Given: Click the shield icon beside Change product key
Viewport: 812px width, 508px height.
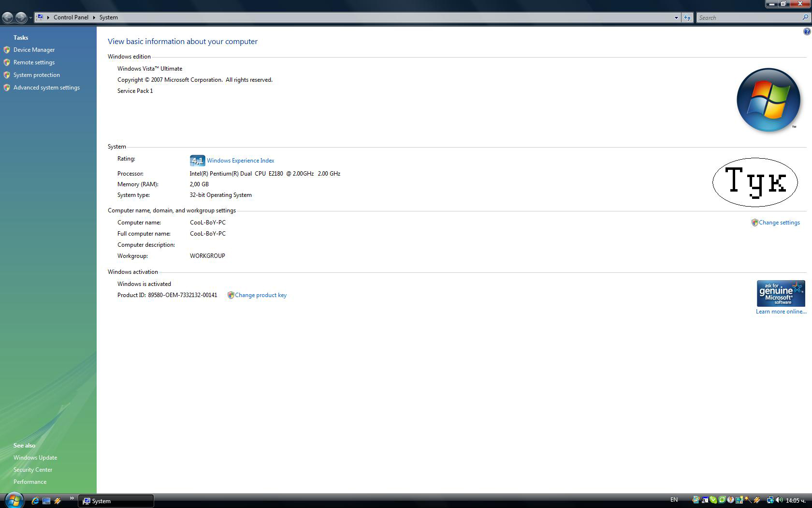Looking at the screenshot, I should point(231,295).
